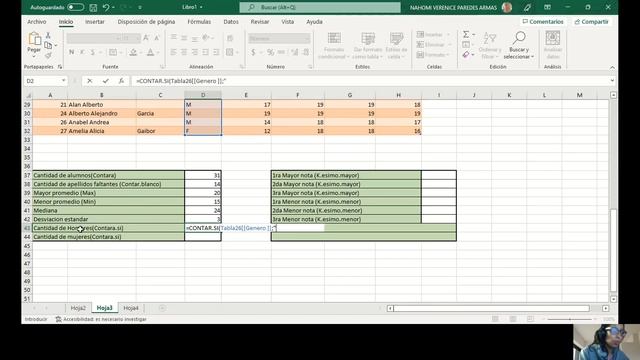640x360 pixels.
Task: Click the Buscar search box
Action: point(320,7)
